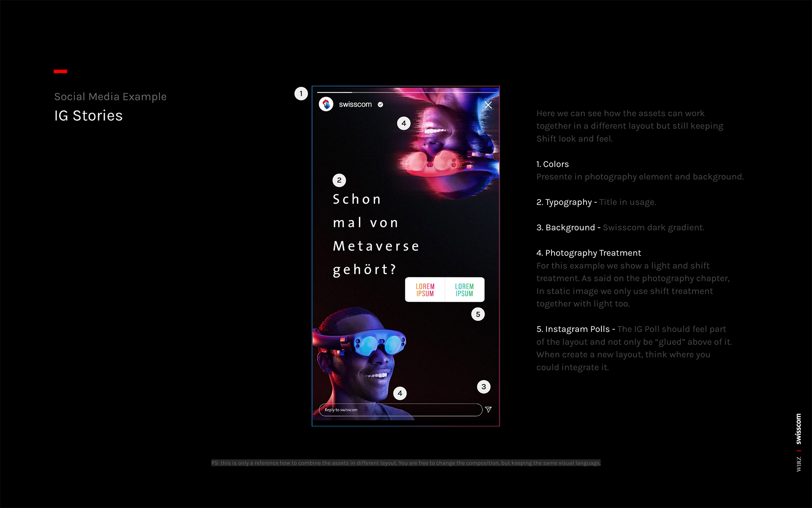
Task: Select the green LOREM IPSUM poll option
Action: tap(464, 290)
